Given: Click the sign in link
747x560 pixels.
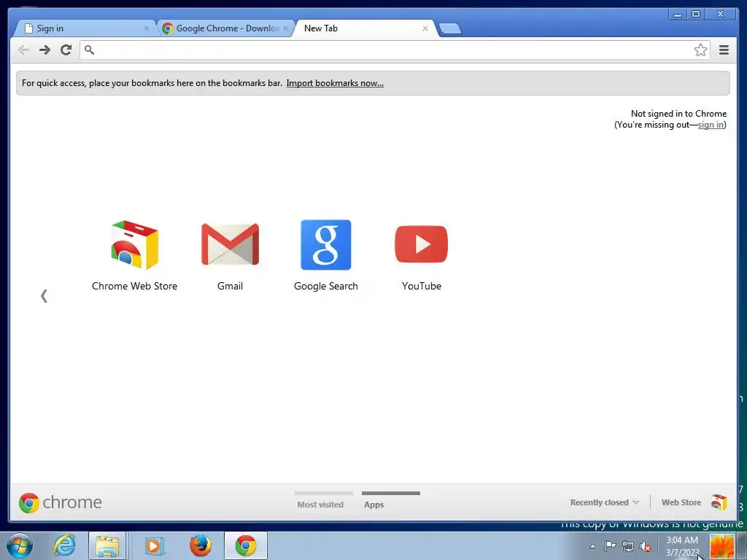Looking at the screenshot, I should click(711, 125).
